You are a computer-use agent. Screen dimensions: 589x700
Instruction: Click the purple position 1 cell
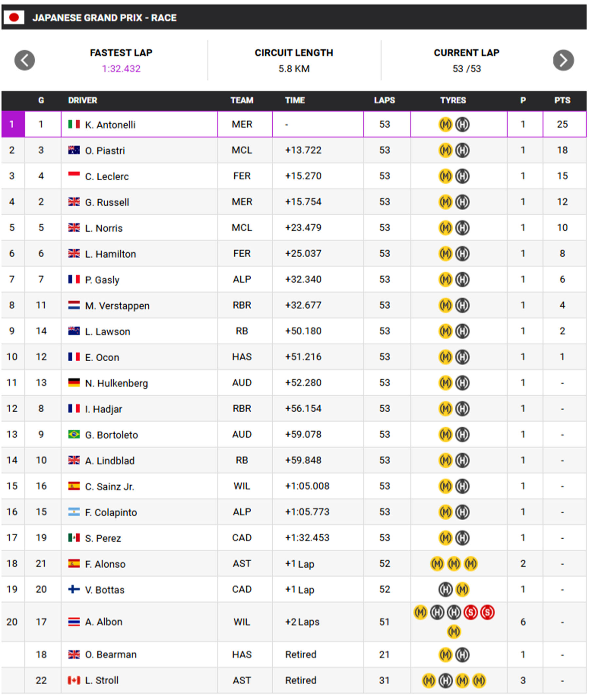12,125
